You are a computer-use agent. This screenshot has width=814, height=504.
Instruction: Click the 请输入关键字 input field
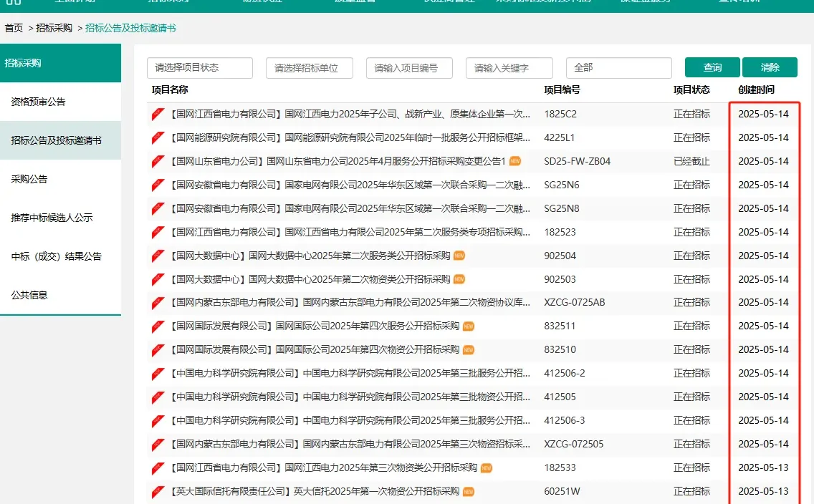(x=509, y=68)
